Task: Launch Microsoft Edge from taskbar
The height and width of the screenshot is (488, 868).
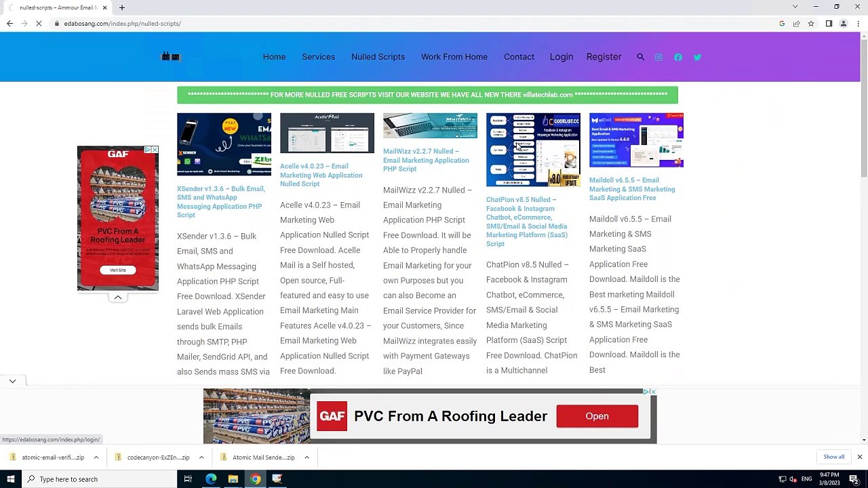Action: [211, 479]
